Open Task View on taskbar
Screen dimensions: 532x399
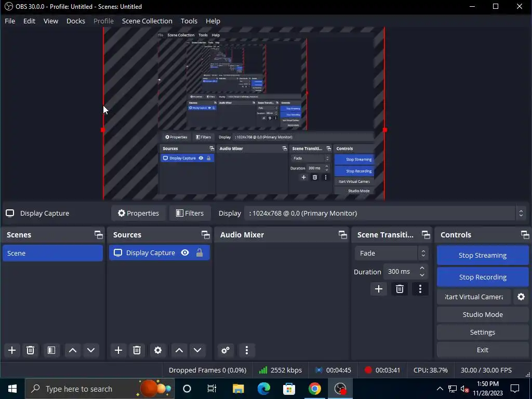click(x=212, y=389)
